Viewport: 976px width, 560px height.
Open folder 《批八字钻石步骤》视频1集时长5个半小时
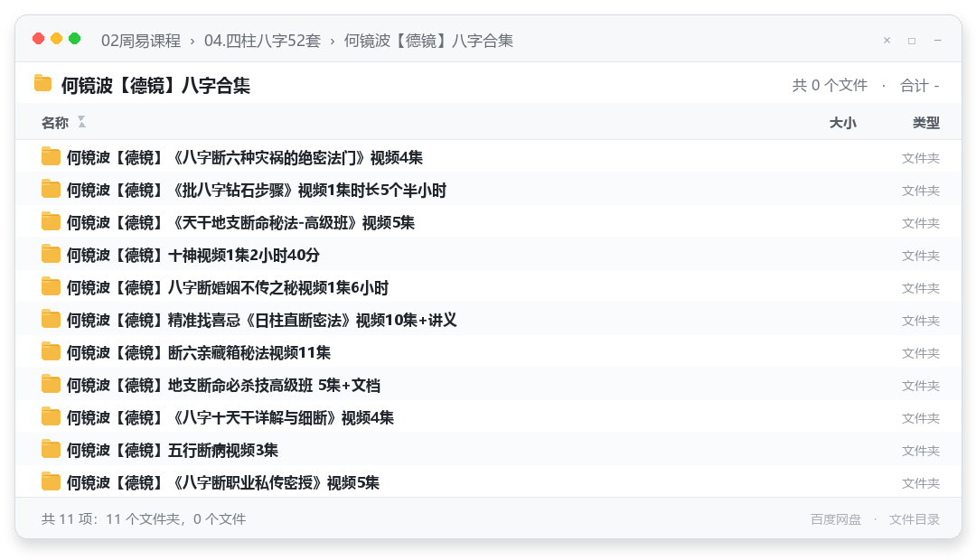(x=257, y=190)
